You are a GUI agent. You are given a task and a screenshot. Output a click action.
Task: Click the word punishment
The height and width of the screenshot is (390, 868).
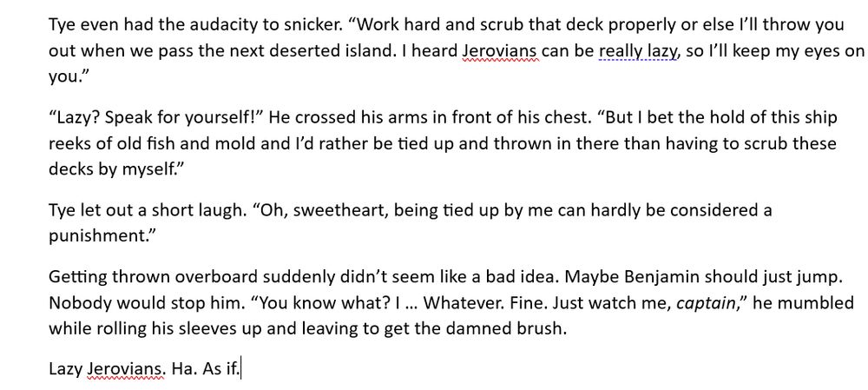pos(98,237)
